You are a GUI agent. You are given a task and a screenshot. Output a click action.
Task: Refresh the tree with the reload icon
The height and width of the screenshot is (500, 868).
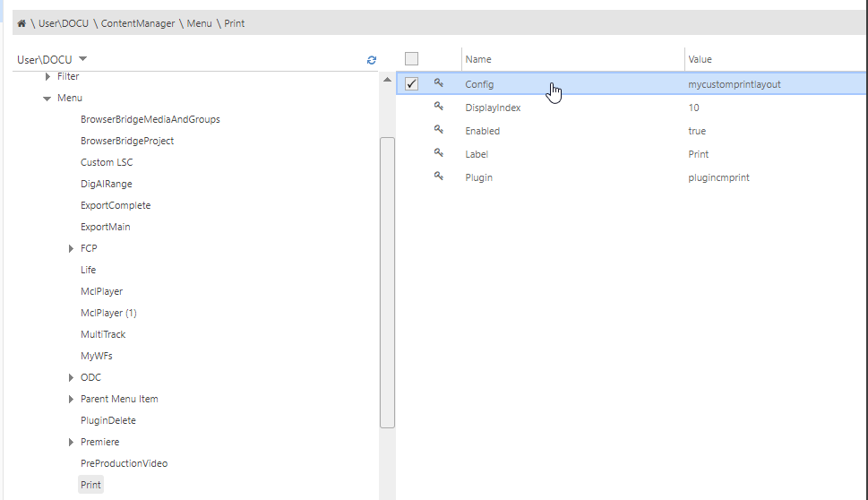pyautogui.click(x=372, y=60)
